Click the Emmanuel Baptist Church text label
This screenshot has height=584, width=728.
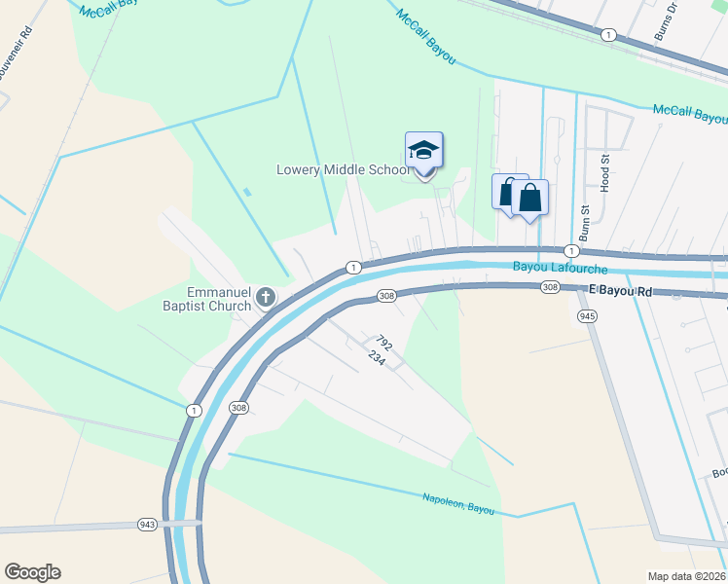coord(207,300)
